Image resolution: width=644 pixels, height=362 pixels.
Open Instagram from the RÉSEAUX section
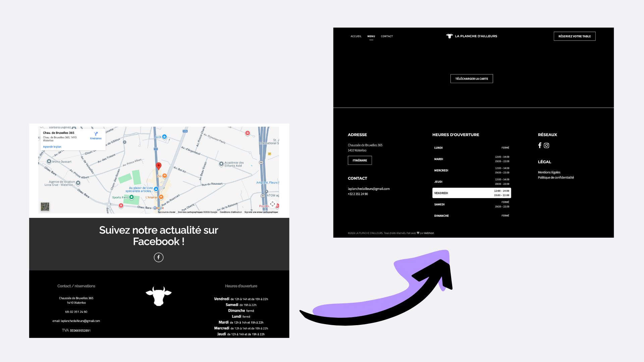point(547,145)
